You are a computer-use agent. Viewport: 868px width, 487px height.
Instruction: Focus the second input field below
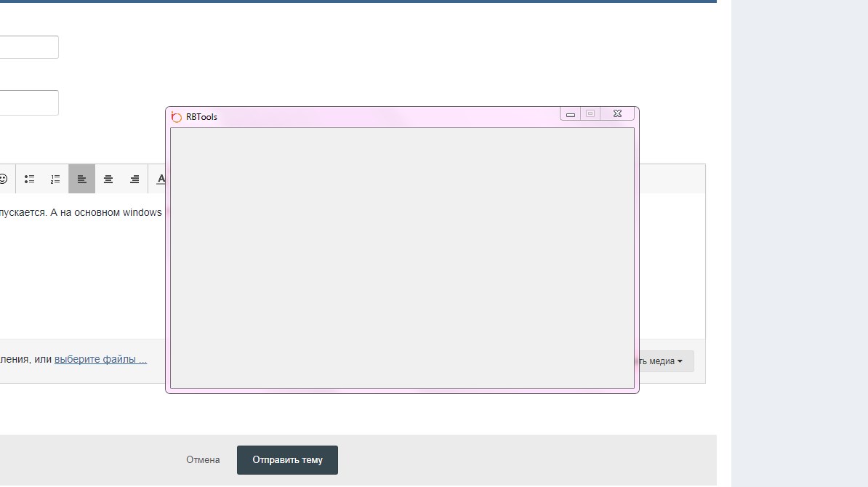tap(29, 102)
